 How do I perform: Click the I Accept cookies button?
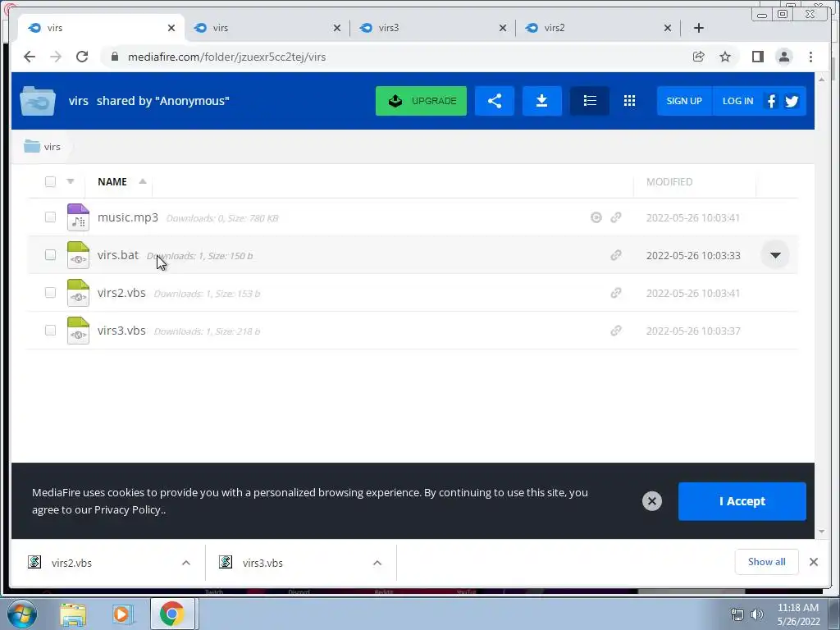pyautogui.click(x=742, y=501)
